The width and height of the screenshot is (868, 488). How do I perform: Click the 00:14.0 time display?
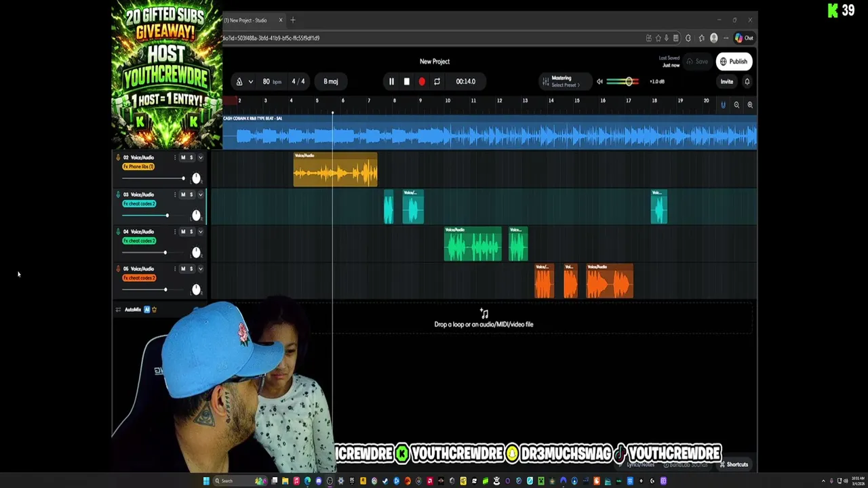(x=465, y=81)
